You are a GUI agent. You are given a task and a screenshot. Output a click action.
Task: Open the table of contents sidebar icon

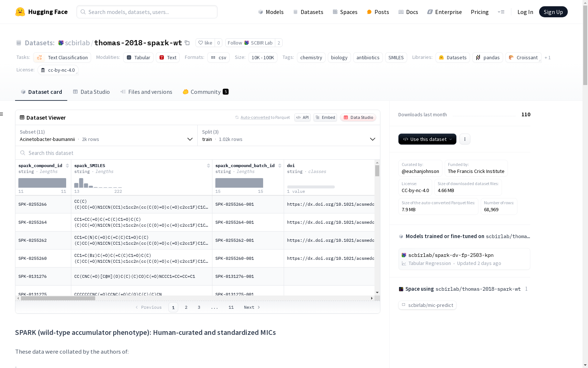[x=2, y=114]
